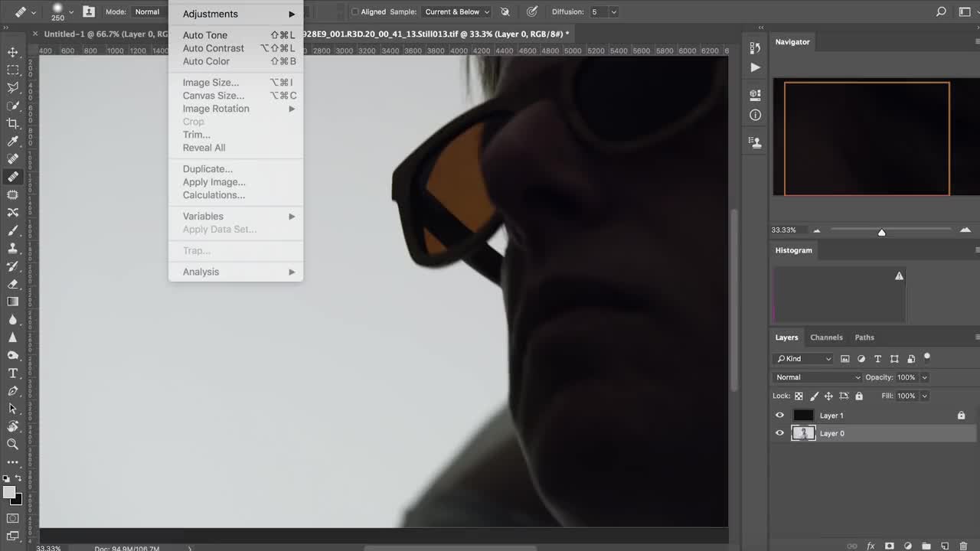Screen dimensions: 980x551
Task: Switch to the Paths tab
Action: 864,337
